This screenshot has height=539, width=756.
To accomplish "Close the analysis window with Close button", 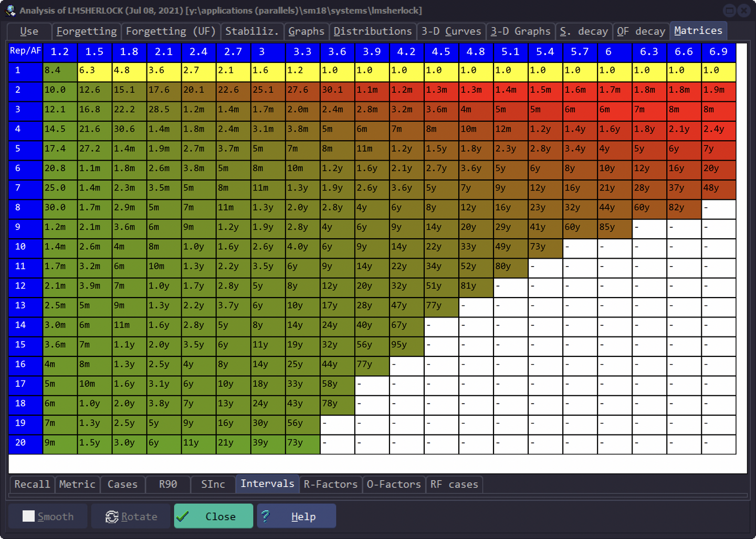I will (214, 516).
